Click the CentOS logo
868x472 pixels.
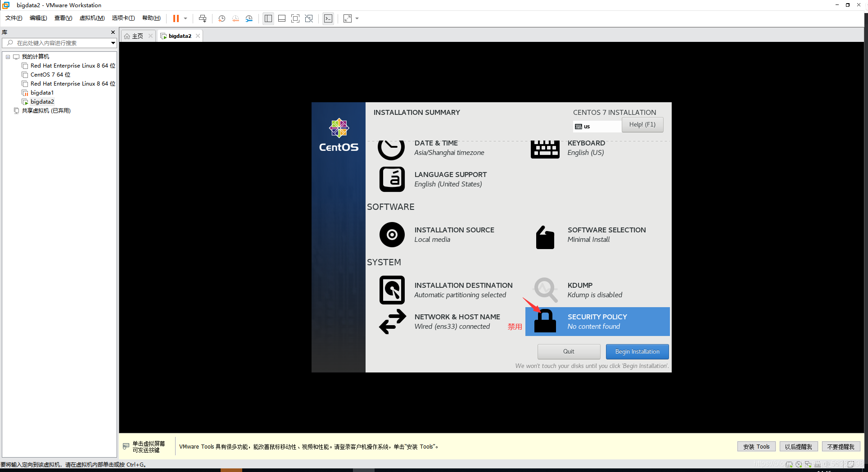point(339,135)
